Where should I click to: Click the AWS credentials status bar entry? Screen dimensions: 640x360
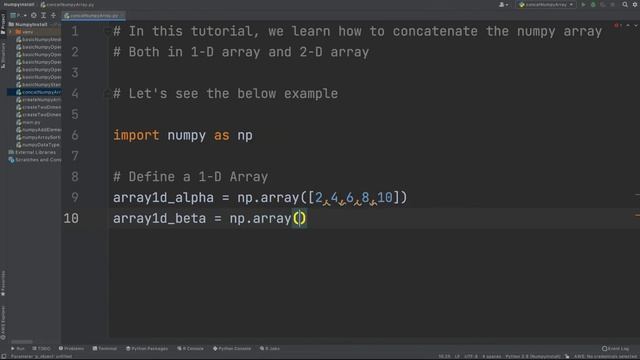click(x=606, y=357)
